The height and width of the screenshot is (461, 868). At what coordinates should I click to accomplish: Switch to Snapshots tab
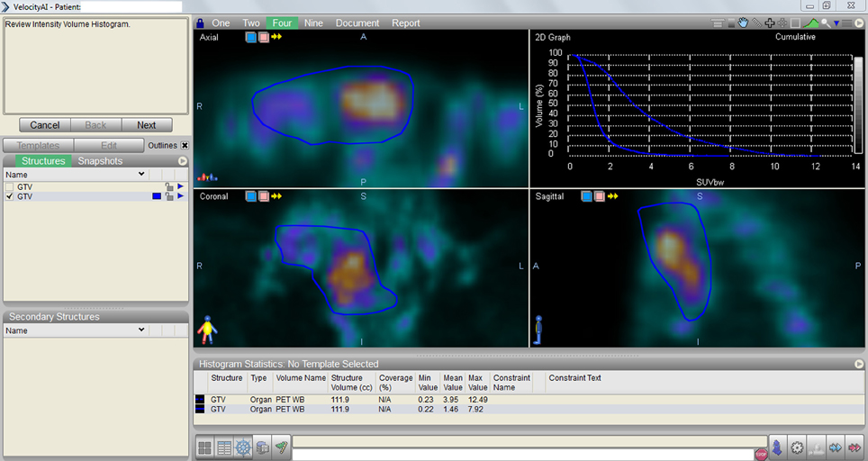pyautogui.click(x=100, y=161)
